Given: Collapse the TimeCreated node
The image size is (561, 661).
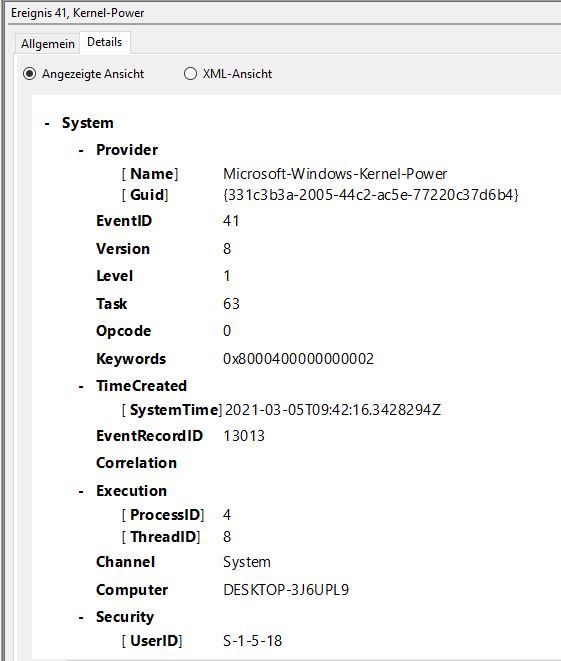Looking at the screenshot, I should 81,387.
